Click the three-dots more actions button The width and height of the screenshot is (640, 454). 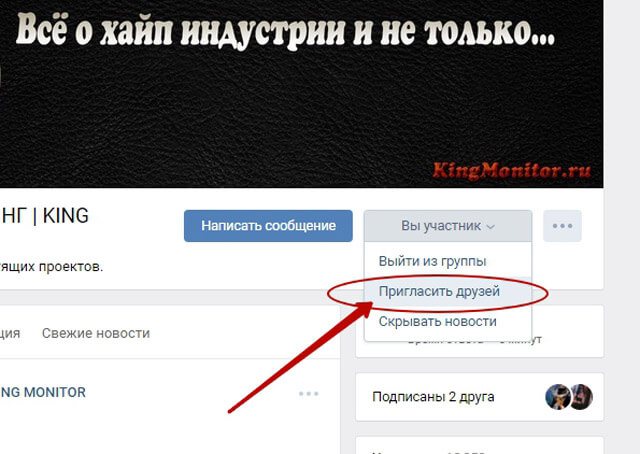coord(562,226)
